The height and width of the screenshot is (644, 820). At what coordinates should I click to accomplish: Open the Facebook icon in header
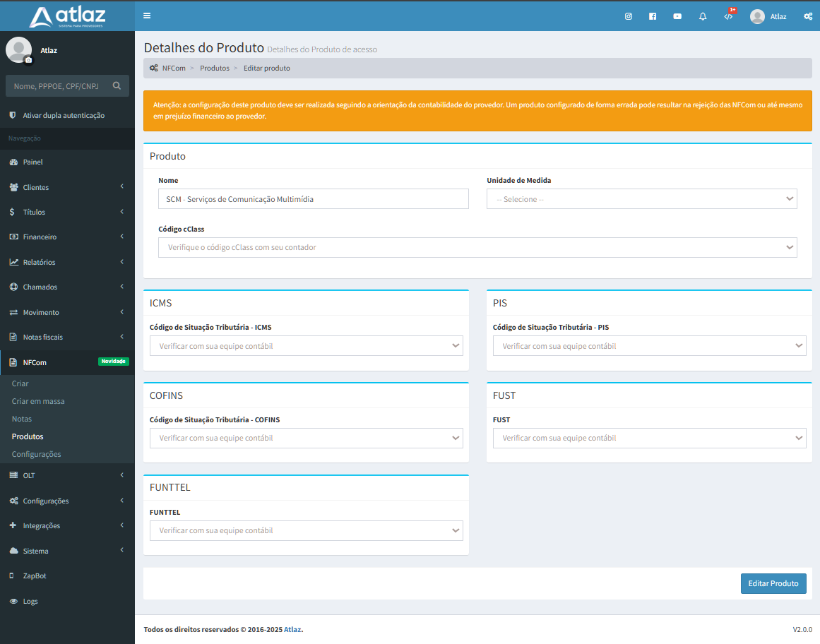click(x=653, y=16)
